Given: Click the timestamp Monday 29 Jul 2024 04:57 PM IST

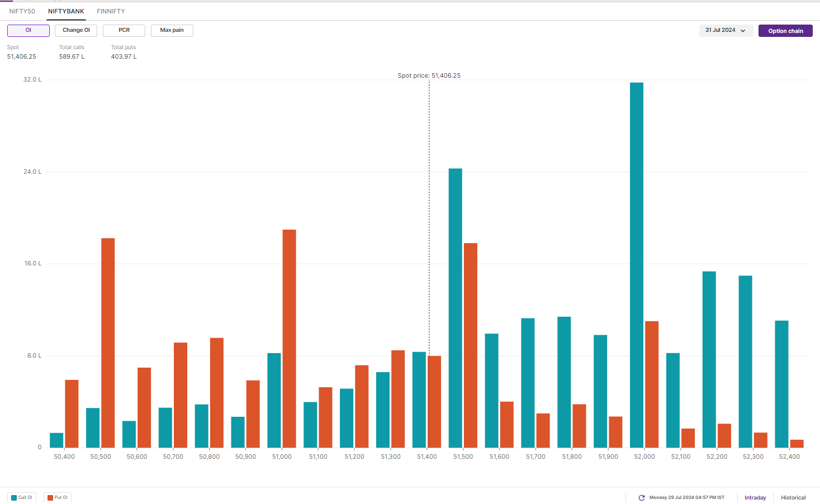Looking at the screenshot, I should pos(687,497).
